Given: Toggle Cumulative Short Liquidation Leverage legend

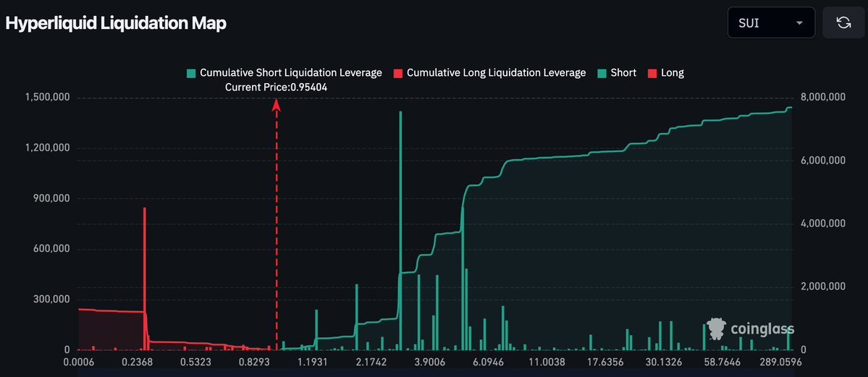Looking at the screenshot, I should 285,72.
